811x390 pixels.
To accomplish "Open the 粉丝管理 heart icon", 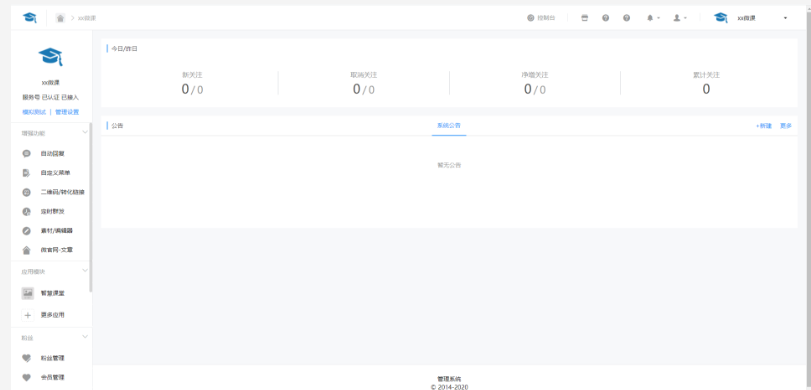I will [x=27, y=358].
